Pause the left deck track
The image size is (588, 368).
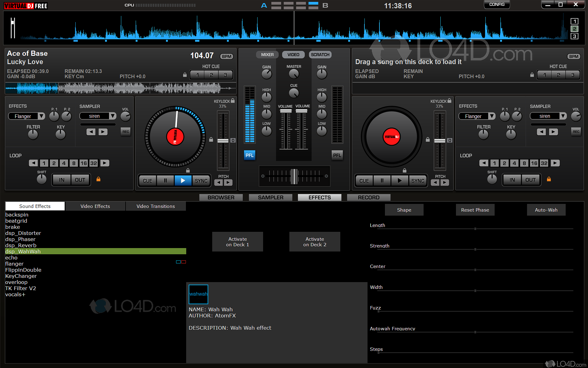click(x=165, y=181)
